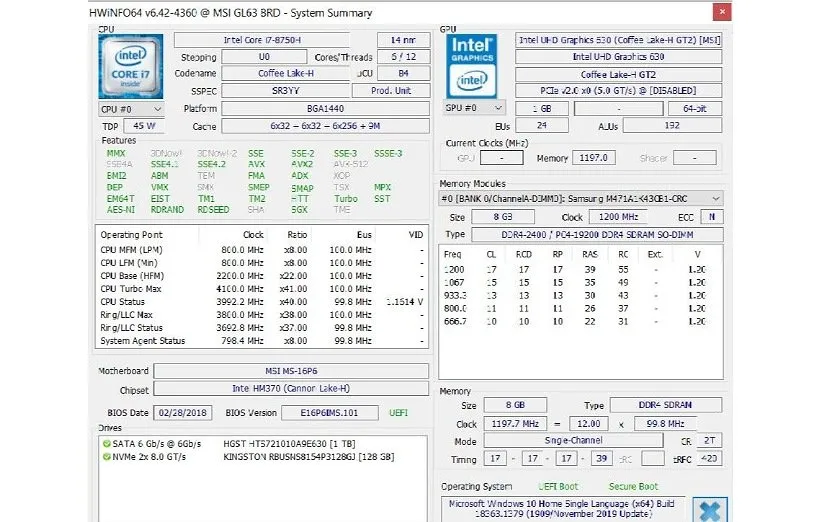Open the CPU #0 selector dropdown
Image resolution: width=822 pixels, height=522 pixels.
coord(131,108)
